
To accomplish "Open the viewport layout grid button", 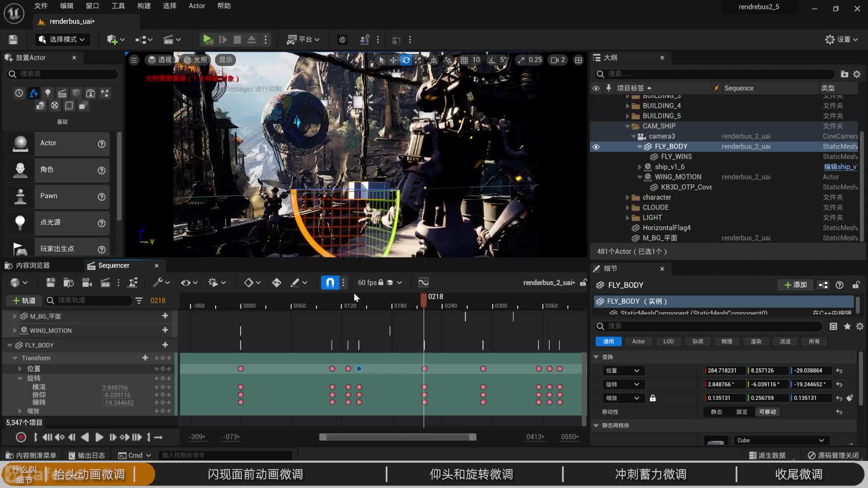I will (578, 60).
